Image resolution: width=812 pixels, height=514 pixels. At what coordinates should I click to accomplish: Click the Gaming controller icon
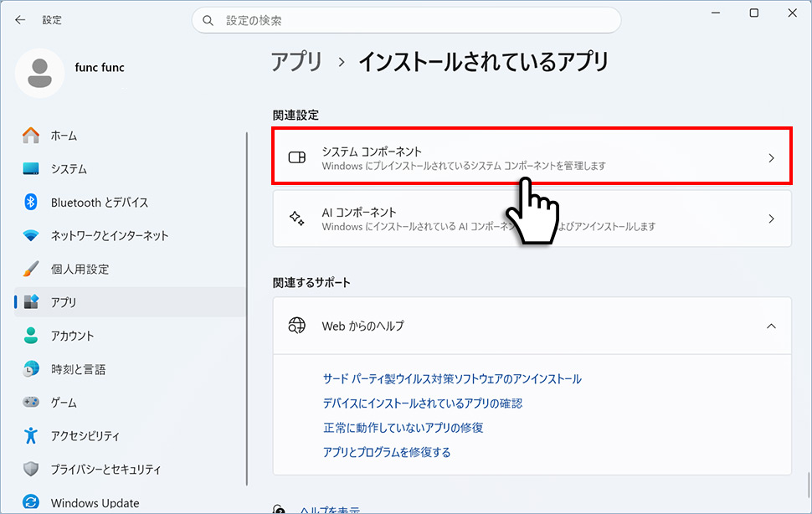[31, 402]
